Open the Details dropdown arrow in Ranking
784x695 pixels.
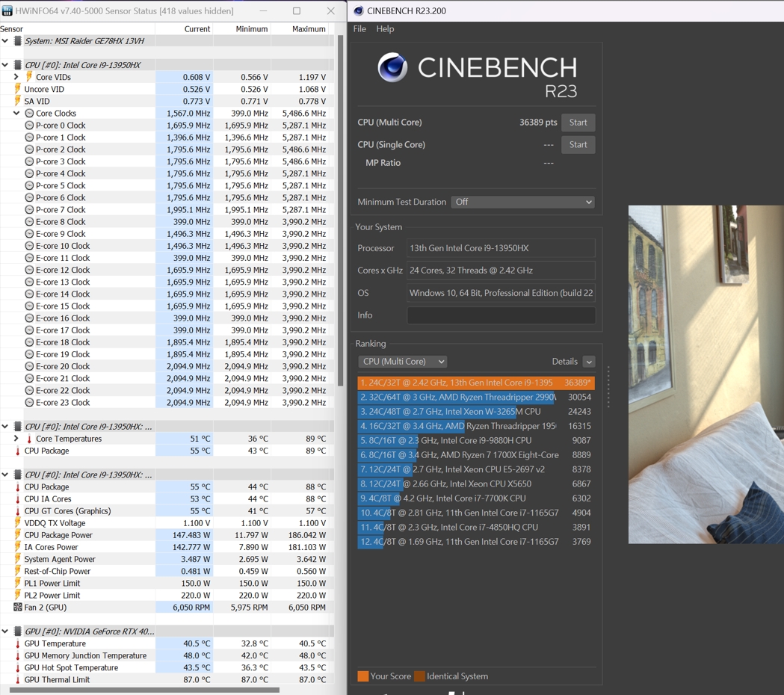coord(589,362)
